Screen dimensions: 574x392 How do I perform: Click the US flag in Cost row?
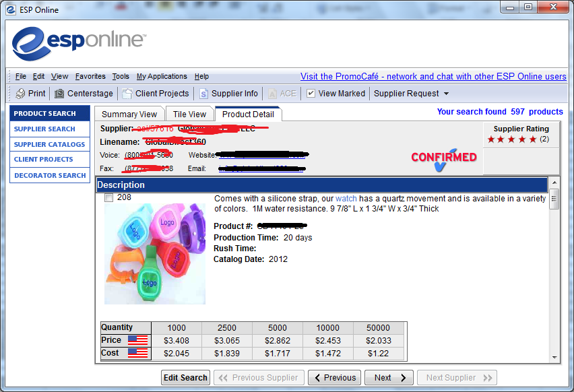pyautogui.click(x=138, y=353)
